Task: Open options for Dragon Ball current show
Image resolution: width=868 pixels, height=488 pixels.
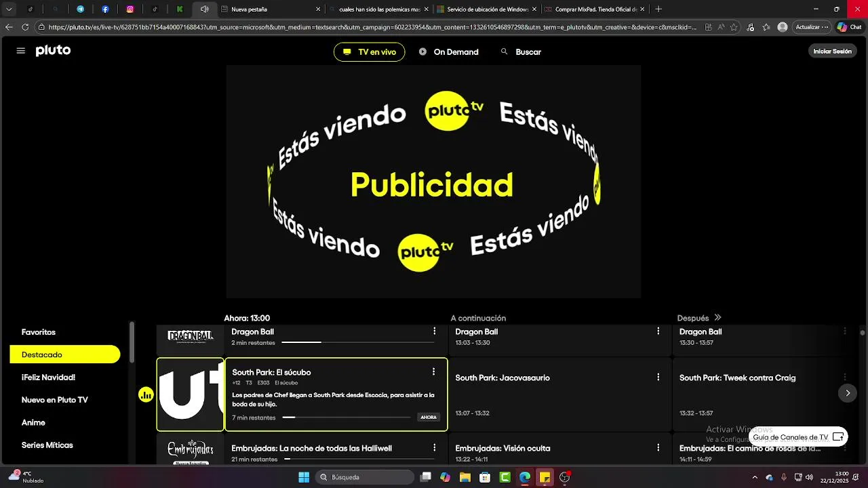Action: (x=435, y=331)
